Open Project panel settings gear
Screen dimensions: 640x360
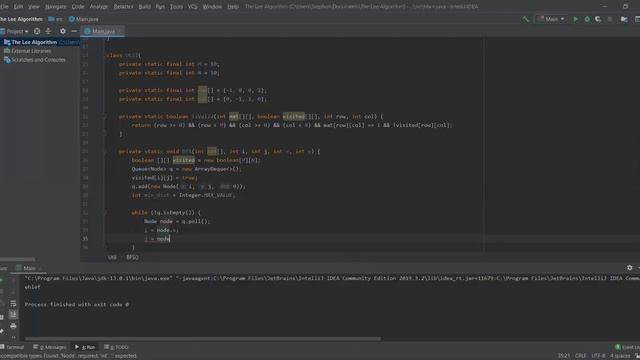62,31
